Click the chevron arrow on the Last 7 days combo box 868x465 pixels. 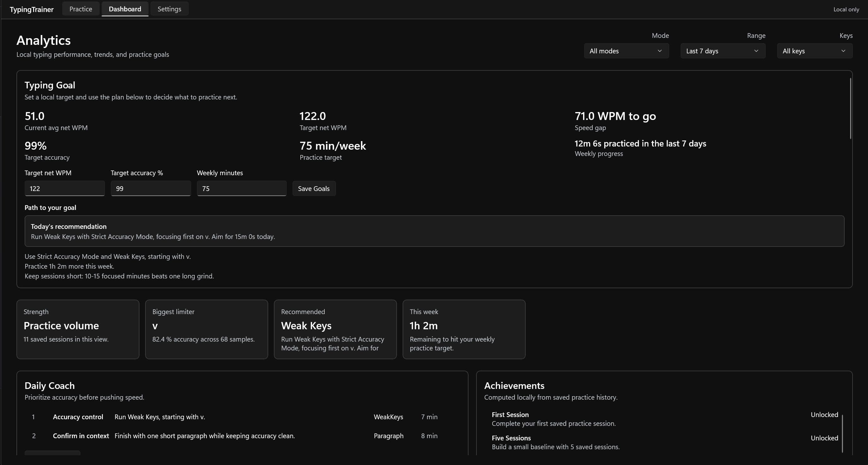pyautogui.click(x=756, y=51)
